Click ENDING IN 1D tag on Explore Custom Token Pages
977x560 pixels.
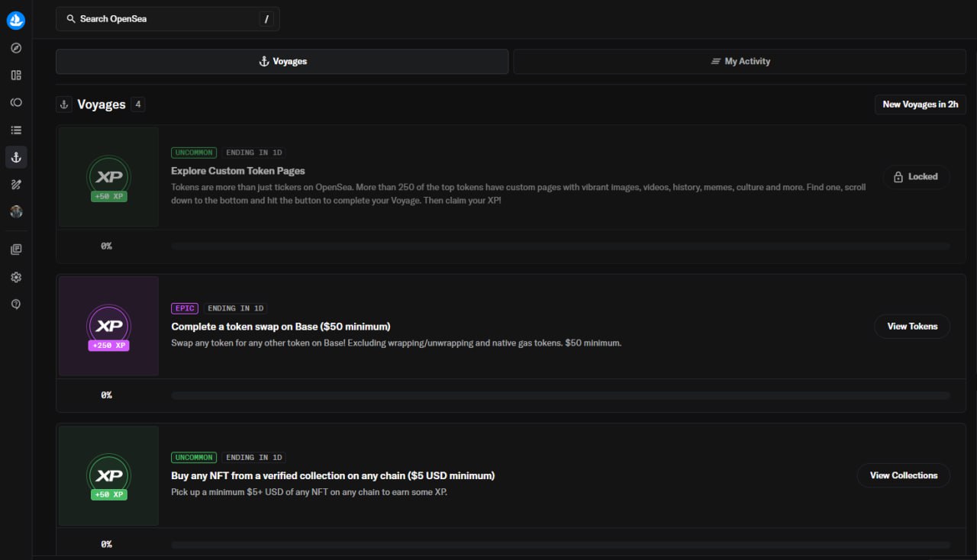[x=254, y=153]
